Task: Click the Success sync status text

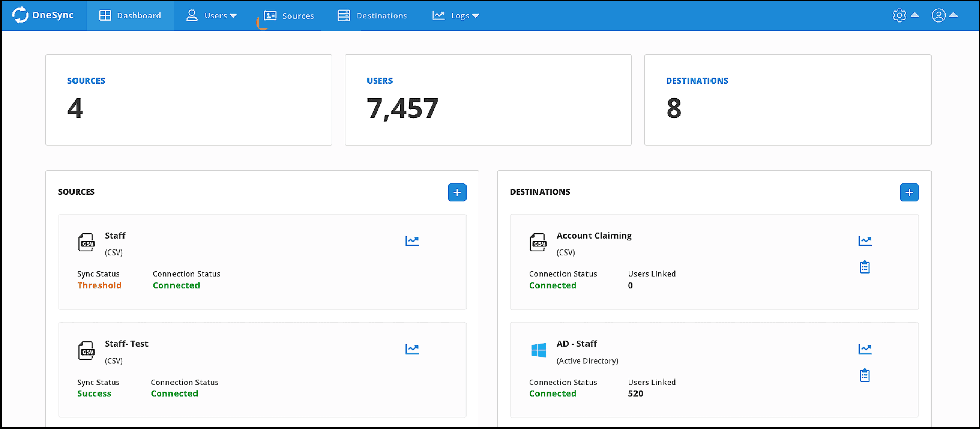Action: 94,393
